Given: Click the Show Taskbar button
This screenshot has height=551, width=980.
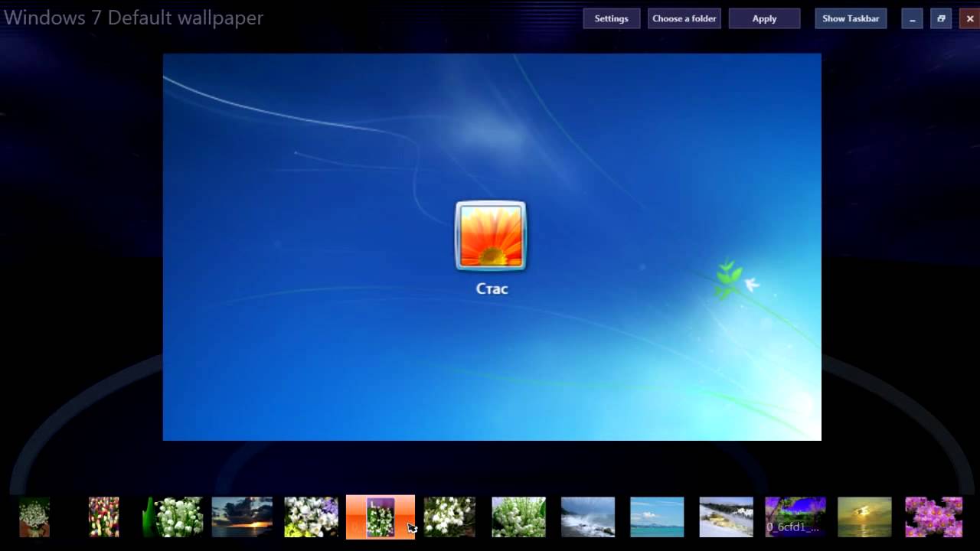Looking at the screenshot, I should click(x=851, y=18).
